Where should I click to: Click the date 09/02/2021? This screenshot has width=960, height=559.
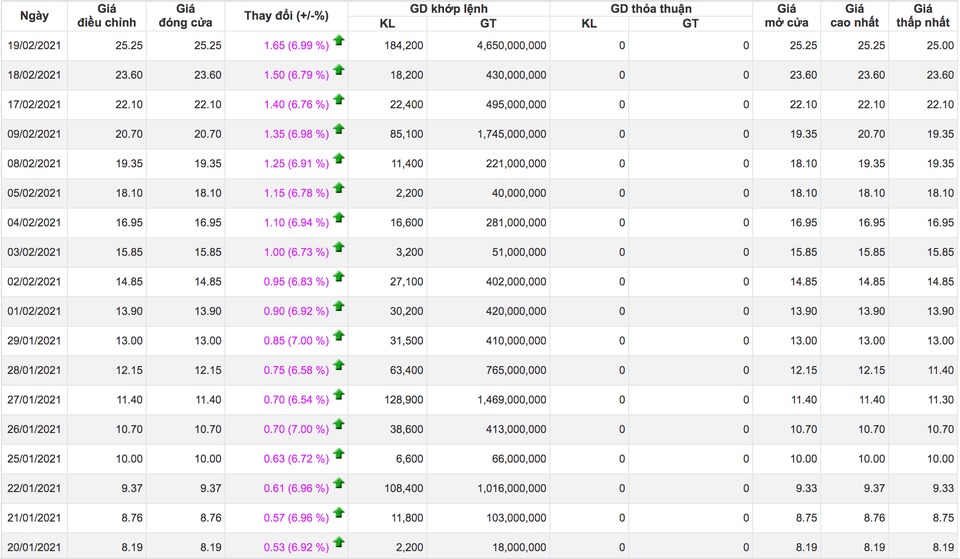click(x=34, y=134)
